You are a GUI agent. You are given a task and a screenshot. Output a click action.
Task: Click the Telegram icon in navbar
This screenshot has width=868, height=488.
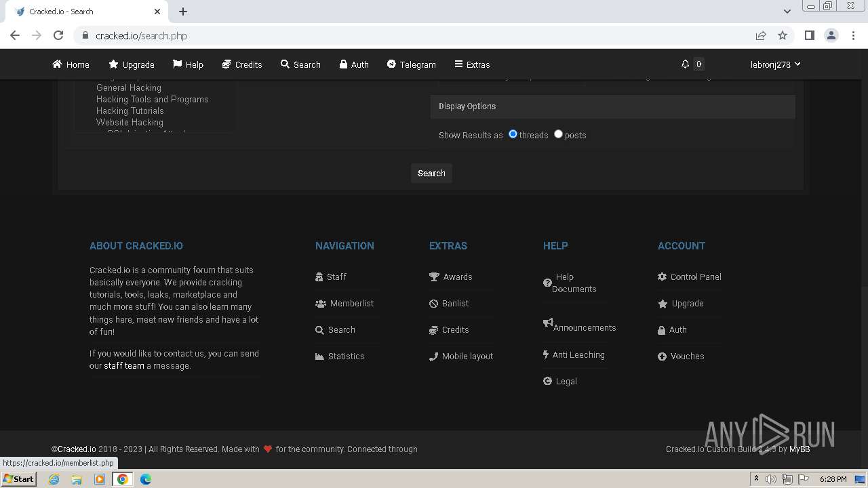click(391, 64)
